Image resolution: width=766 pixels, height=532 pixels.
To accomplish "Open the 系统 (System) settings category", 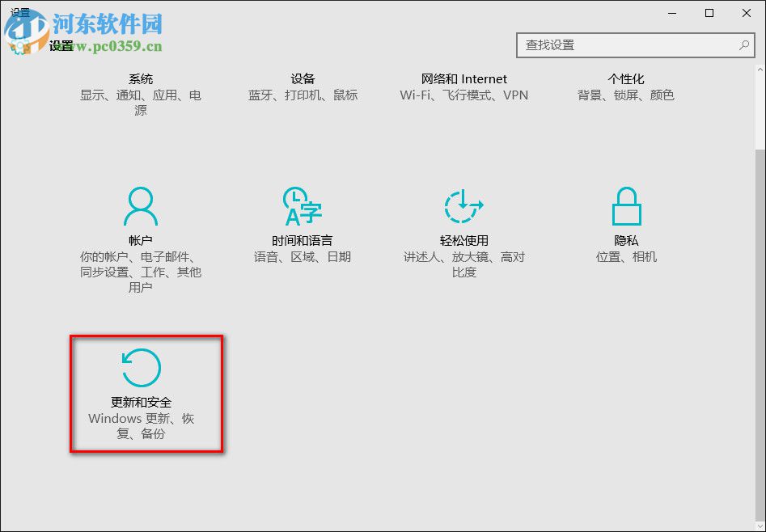I will [142, 78].
